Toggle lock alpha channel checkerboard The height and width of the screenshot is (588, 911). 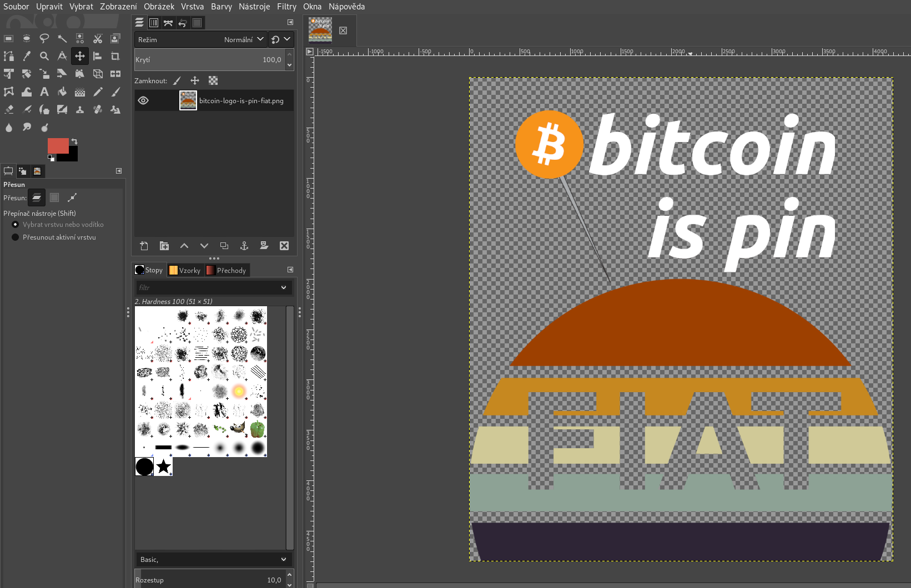[x=213, y=80]
